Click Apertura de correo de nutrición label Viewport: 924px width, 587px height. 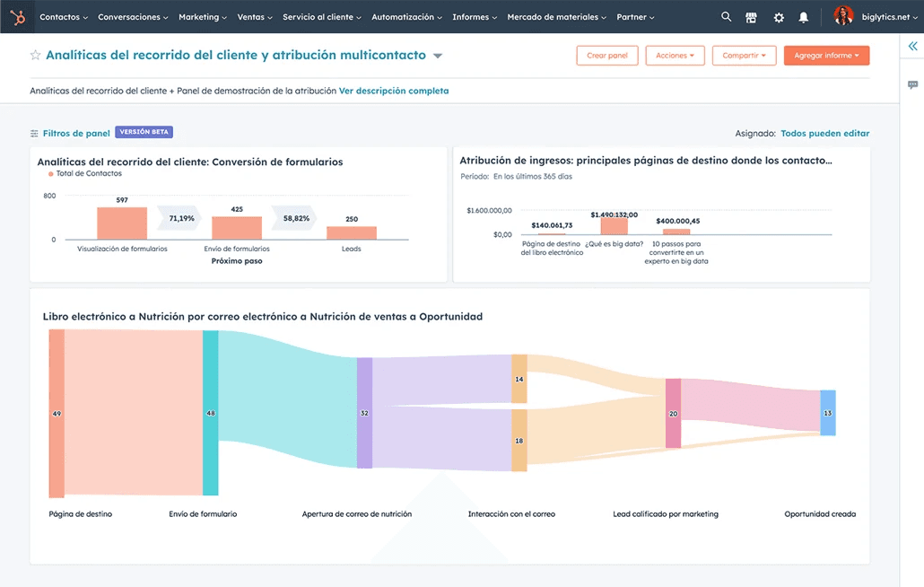click(x=356, y=514)
